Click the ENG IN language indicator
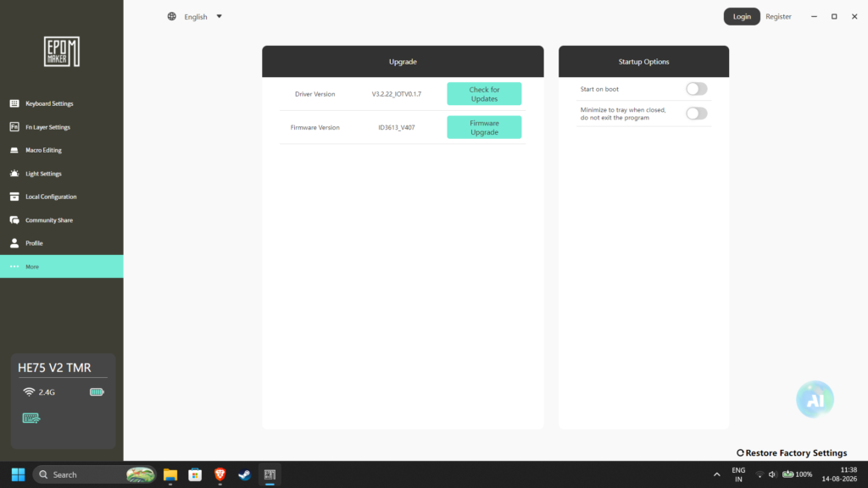Screen dimensions: 868x488 point(738,474)
